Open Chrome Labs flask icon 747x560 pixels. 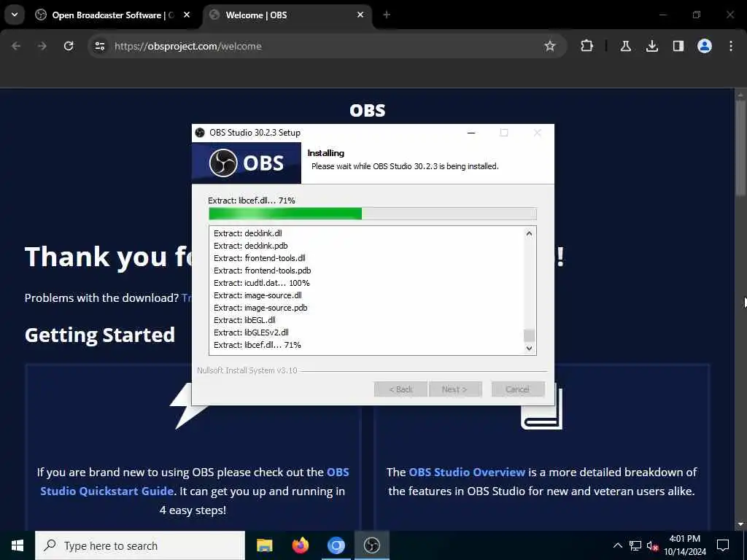[x=625, y=46]
